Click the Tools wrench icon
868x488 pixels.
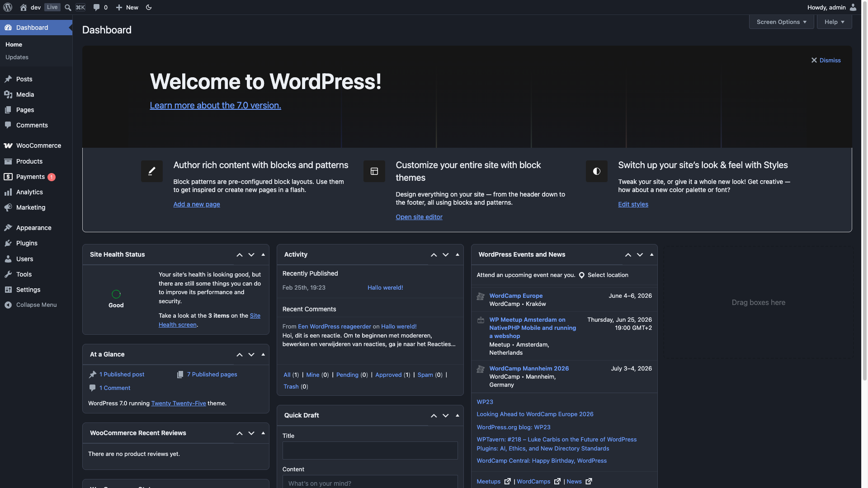(8, 274)
